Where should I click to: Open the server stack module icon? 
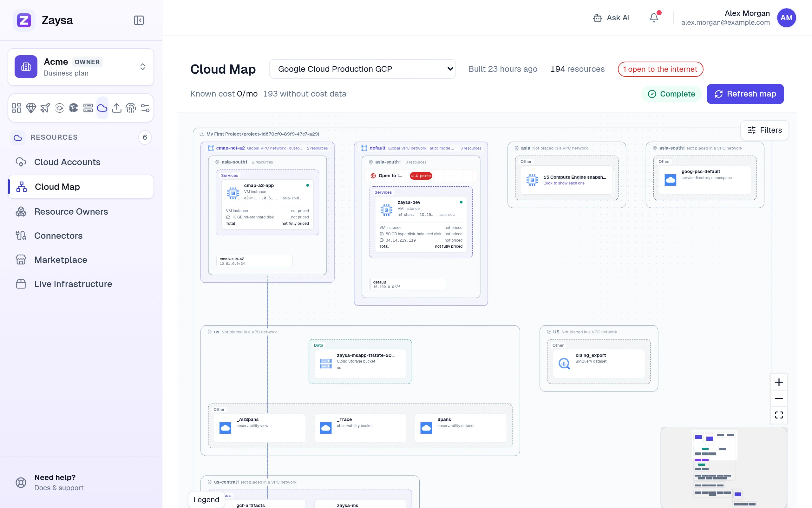click(x=88, y=108)
